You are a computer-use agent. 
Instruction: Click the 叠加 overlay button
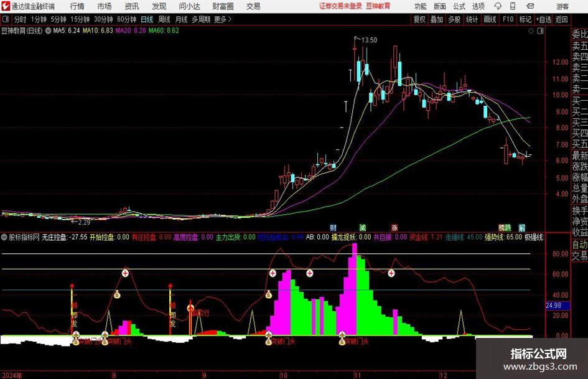click(x=437, y=19)
